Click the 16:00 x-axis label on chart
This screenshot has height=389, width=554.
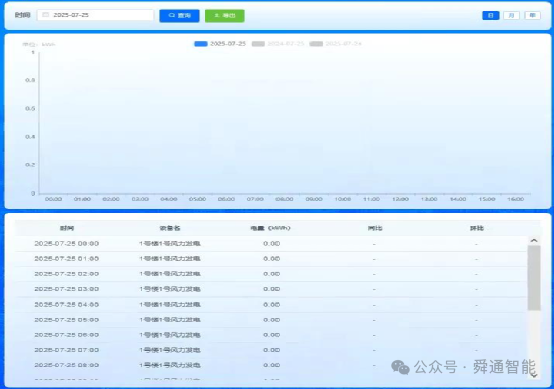515,199
